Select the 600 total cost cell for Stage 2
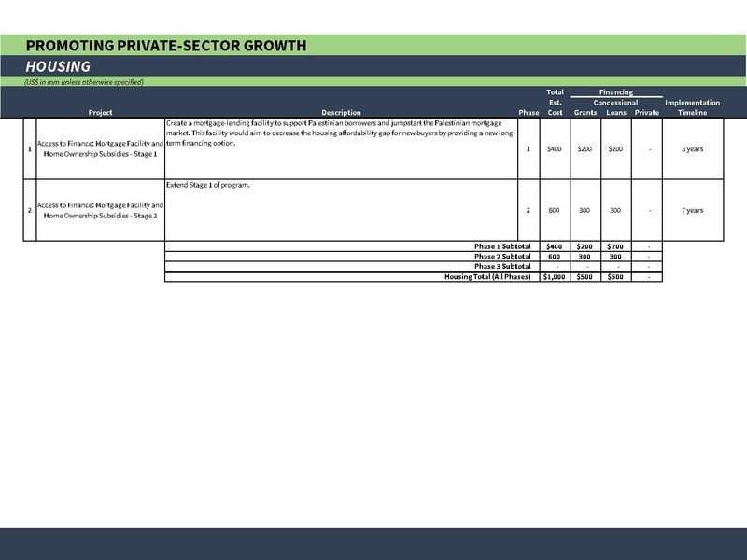The image size is (747, 560). click(555, 210)
